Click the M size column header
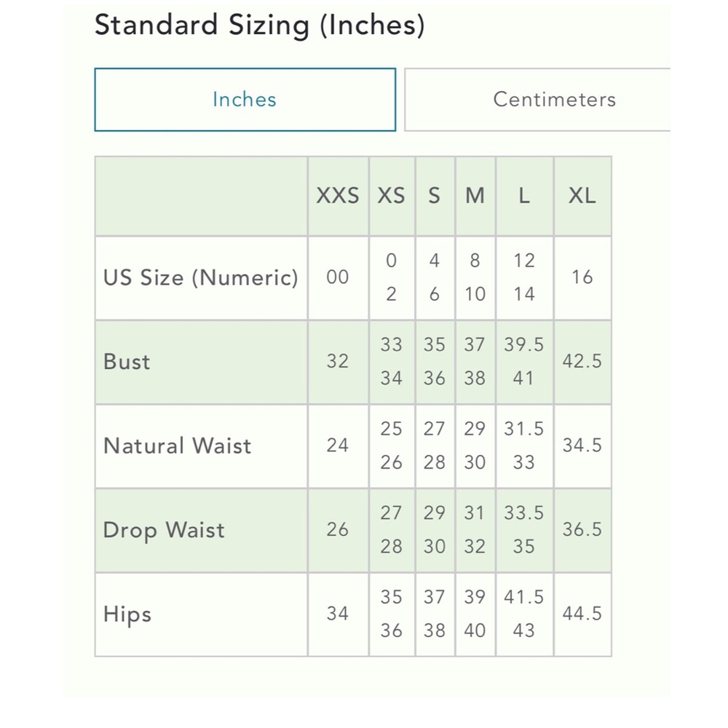Screen dimensions: 728x728 (x=475, y=196)
